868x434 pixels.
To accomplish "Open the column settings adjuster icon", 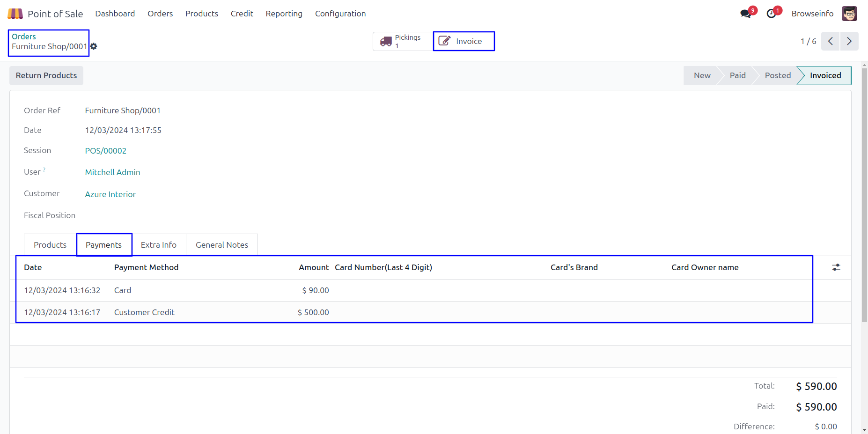I will coord(836,267).
